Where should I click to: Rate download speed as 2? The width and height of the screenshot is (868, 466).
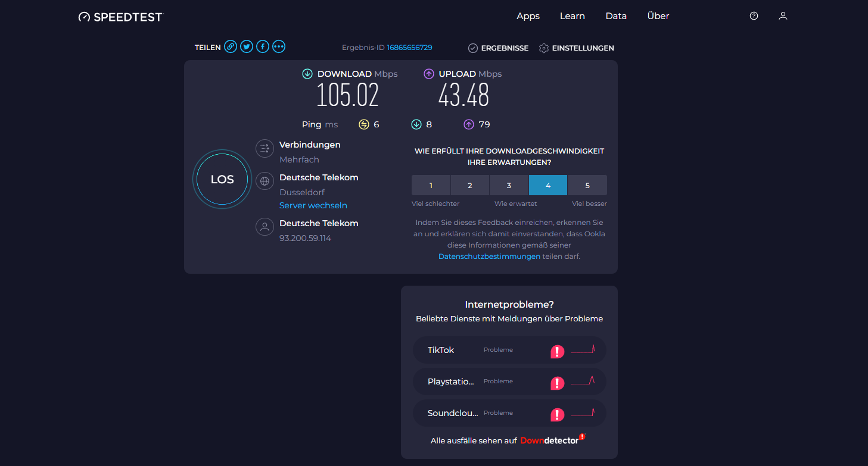tap(470, 185)
